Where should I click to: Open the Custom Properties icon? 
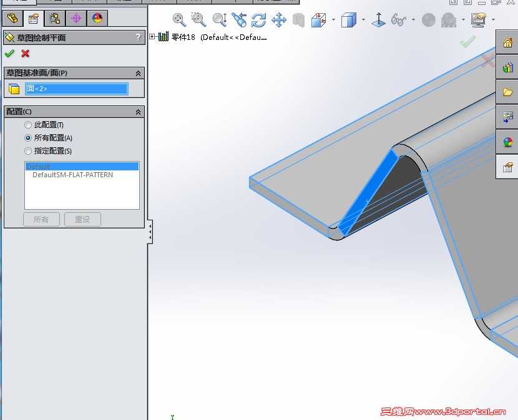(507, 167)
